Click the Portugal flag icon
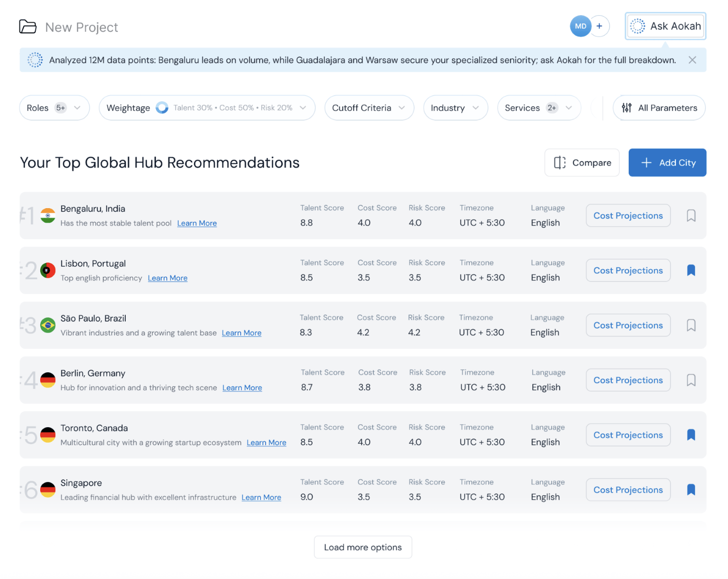This screenshot has height=579, width=728. (48, 271)
